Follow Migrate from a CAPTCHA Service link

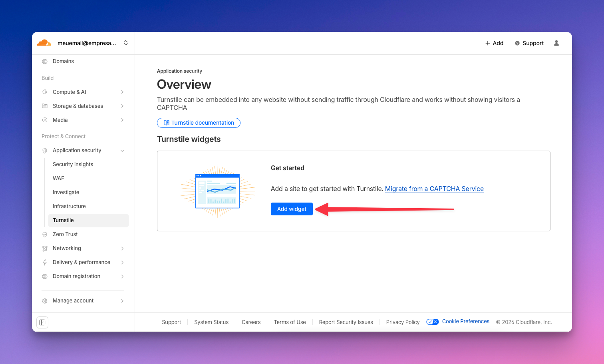point(434,189)
